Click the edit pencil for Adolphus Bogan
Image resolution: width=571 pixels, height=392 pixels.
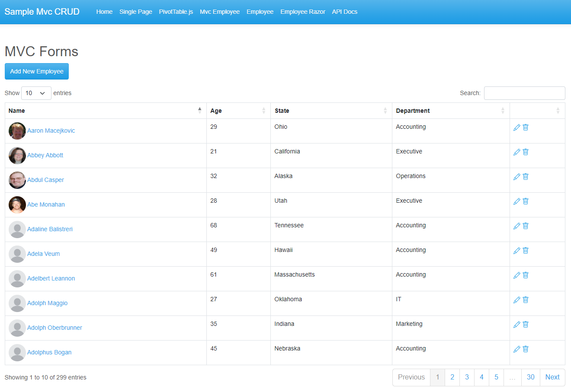click(x=516, y=349)
